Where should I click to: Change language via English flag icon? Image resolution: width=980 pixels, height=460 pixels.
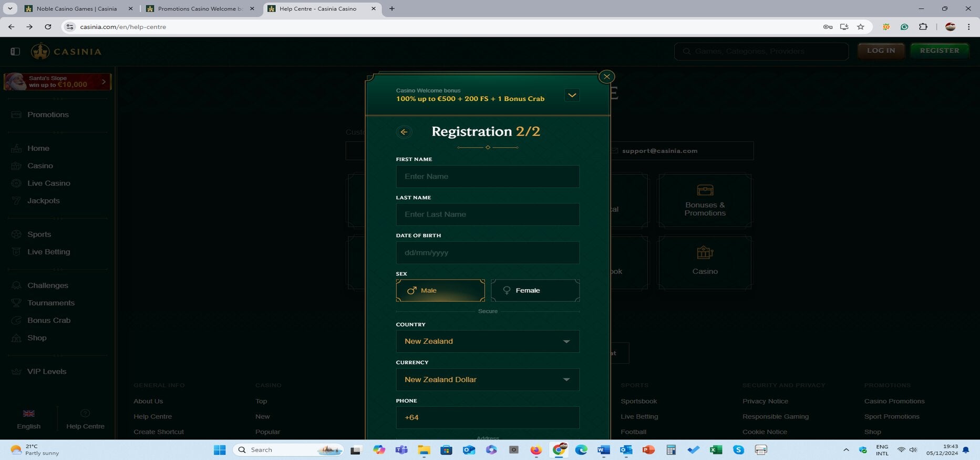(29, 414)
